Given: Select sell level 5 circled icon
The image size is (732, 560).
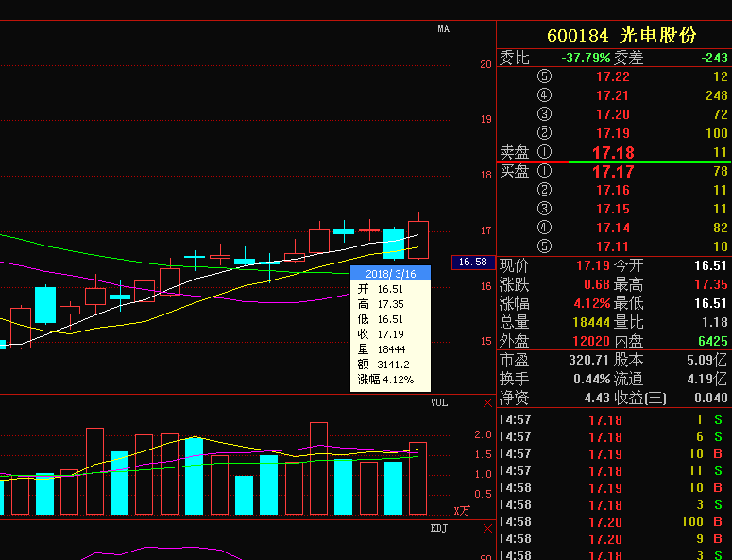Looking at the screenshot, I should pos(543,77).
